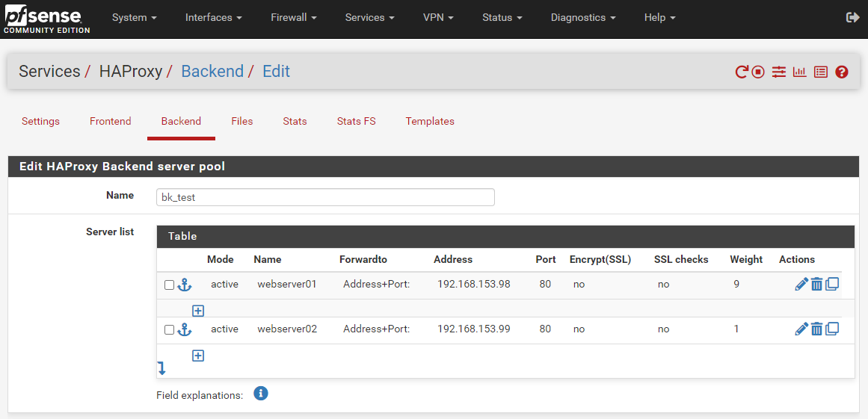This screenshot has width=868, height=419.
Task: Open the Services dropdown menu
Action: [x=370, y=18]
